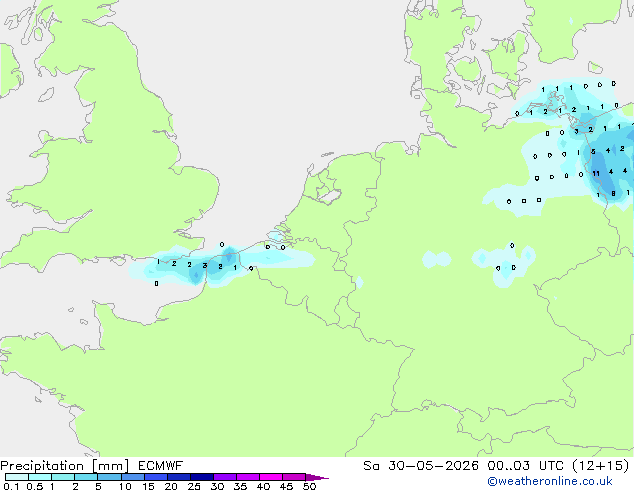Click the '(12+15)' forecast offset text
The image size is (634, 490).
coord(601,465)
